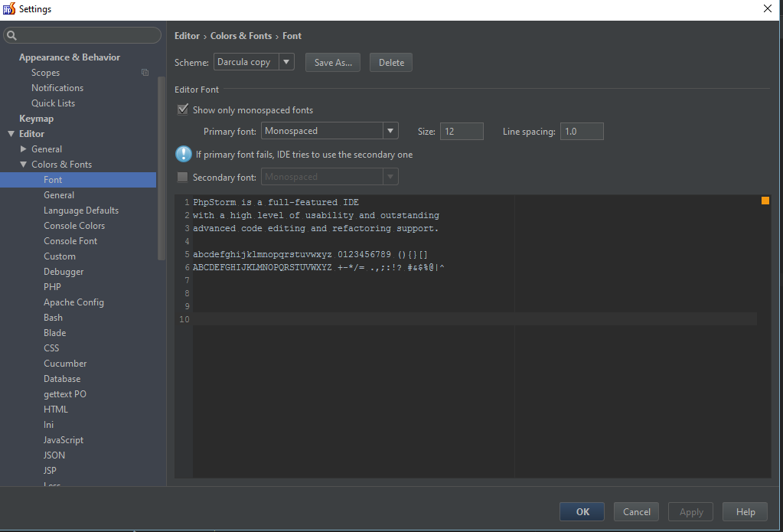Click the PhpStorm icon in title bar

[x=9, y=9]
